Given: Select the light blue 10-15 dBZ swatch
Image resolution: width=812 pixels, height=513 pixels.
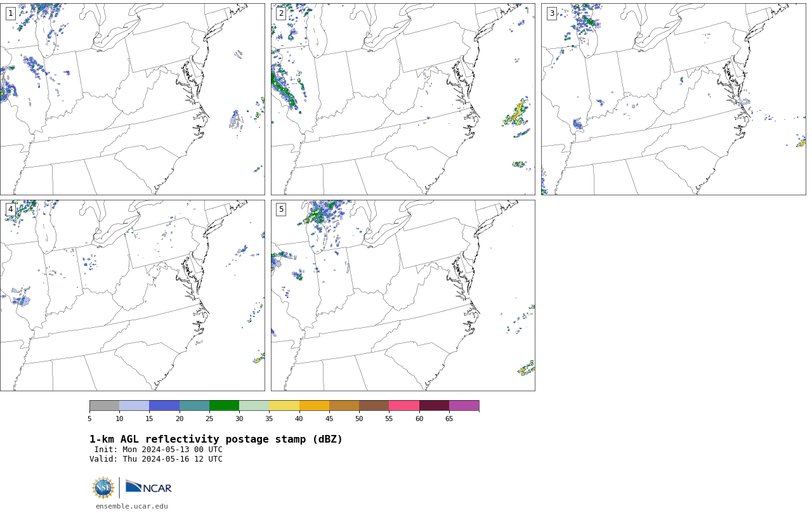Looking at the screenshot, I should 134,406.
